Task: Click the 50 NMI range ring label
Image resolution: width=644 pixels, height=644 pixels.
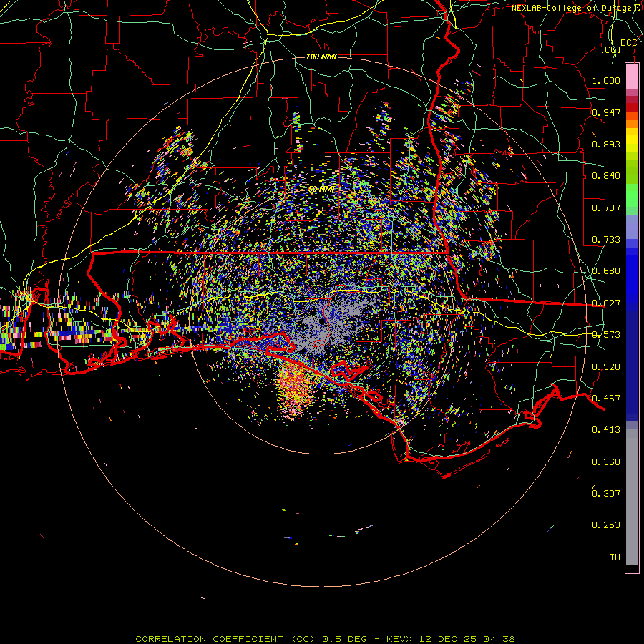Action: point(322,189)
